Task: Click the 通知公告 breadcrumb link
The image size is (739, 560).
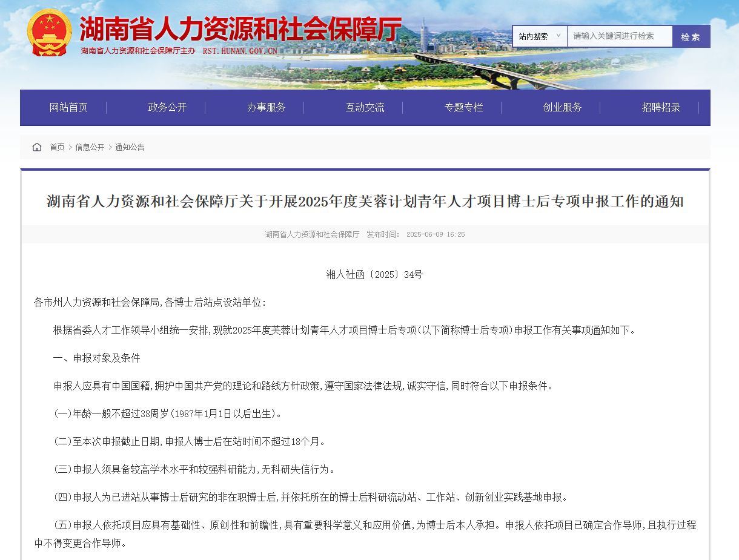Action: click(130, 147)
